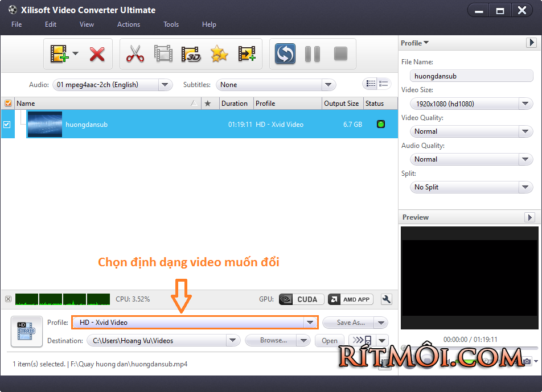Expand the Preview panel arrow
The height and width of the screenshot is (392, 542).
529,217
